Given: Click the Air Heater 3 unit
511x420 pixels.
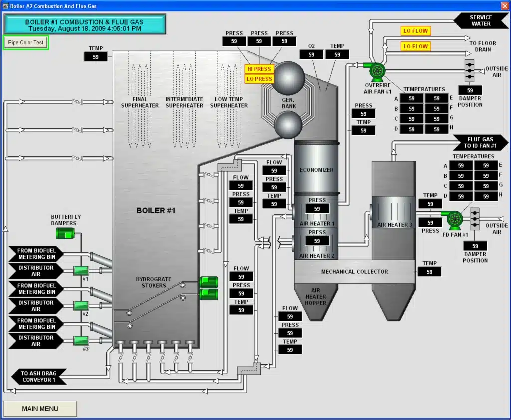Looking at the screenshot, I should point(393,212).
